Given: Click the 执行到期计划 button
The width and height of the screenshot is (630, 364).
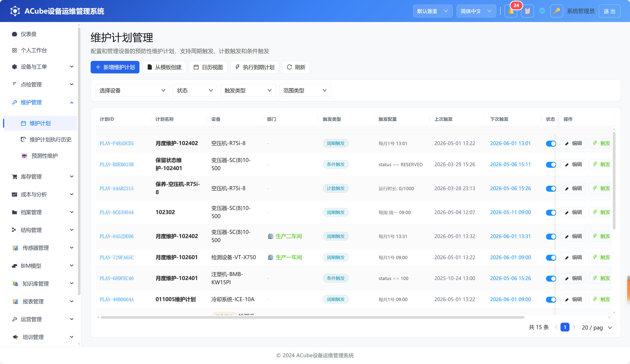Looking at the screenshot, I should (255, 67).
